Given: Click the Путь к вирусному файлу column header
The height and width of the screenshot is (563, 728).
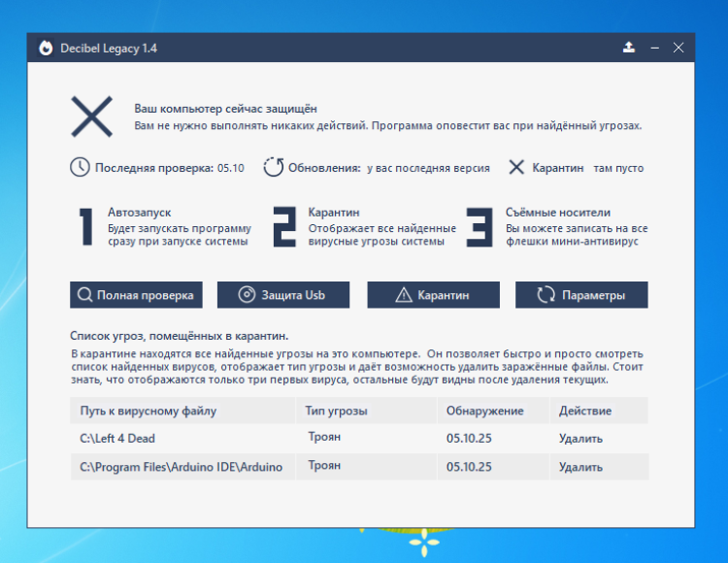Looking at the screenshot, I should [149, 411].
